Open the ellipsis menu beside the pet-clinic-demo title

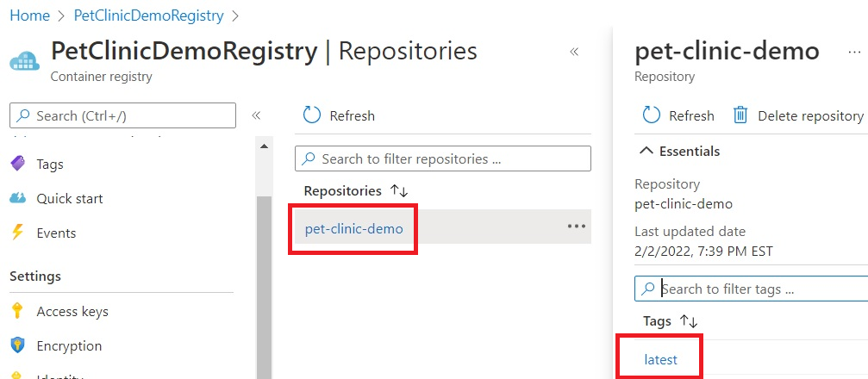click(x=854, y=52)
